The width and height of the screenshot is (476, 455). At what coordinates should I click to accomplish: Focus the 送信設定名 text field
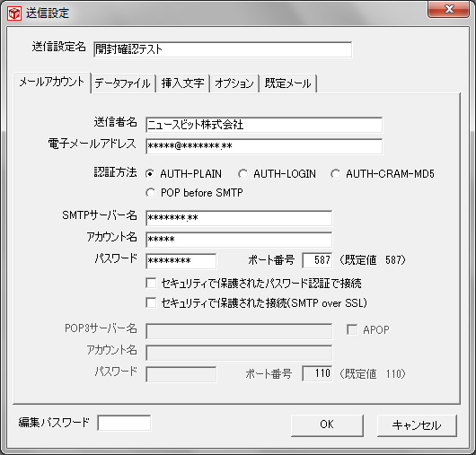coord(223,49)
